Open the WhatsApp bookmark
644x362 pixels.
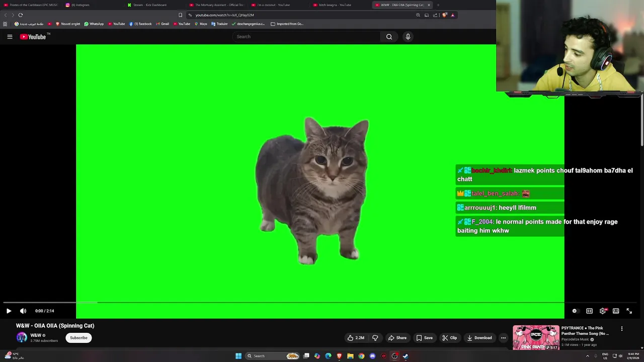pos(94,24)
